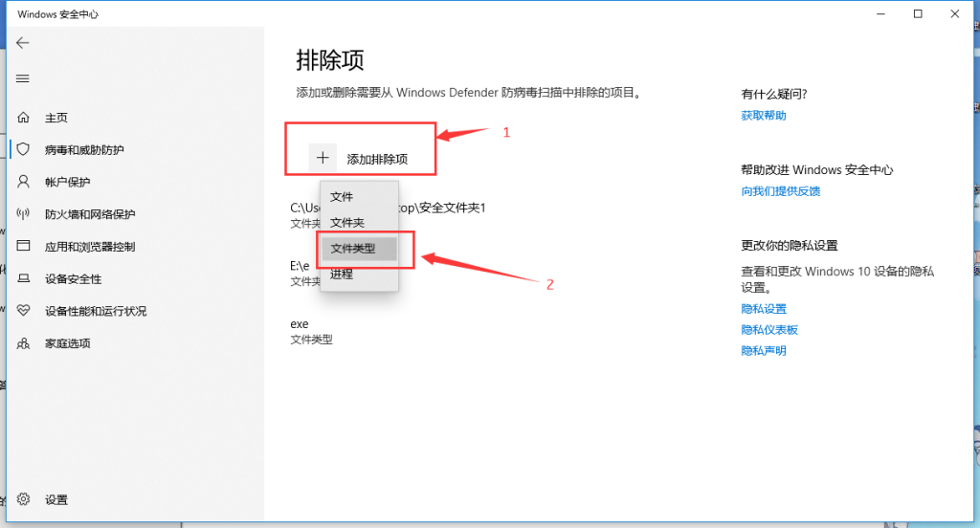This screenshot has height=528, width=980.
Task: Click the plus icon for adding exclusion
Action: (323, 158)
